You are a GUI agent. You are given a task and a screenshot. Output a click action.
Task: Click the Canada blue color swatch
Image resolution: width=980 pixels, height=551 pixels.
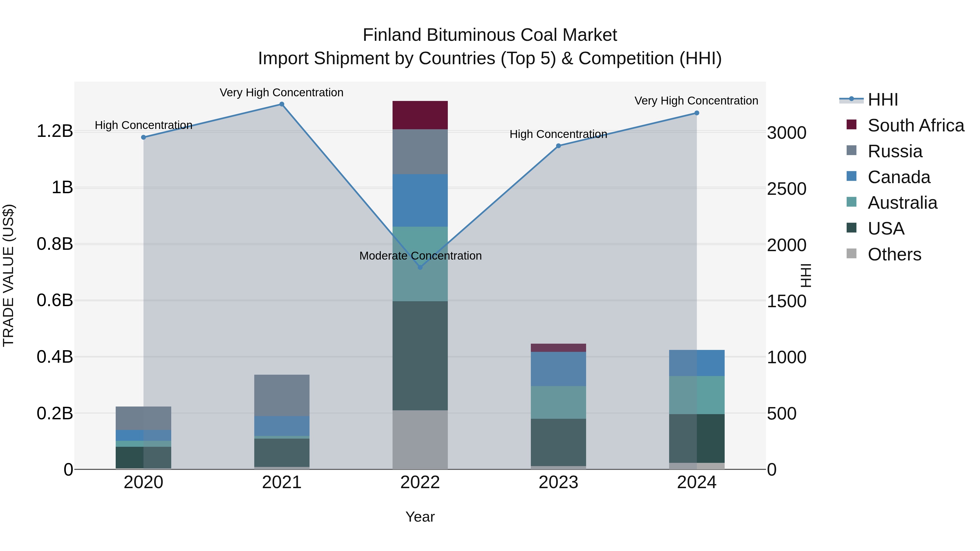coord(852,176)
